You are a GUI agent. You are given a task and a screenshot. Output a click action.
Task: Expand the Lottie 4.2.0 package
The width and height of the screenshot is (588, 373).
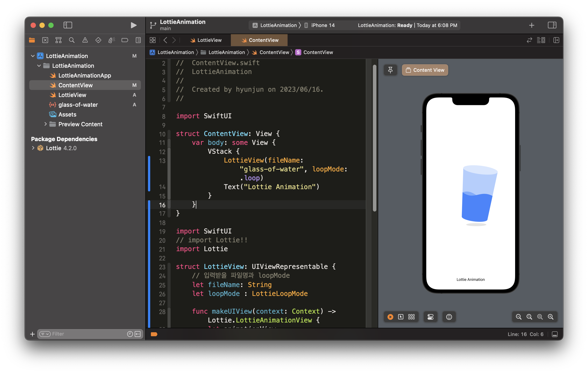pyautogui.click(x=33, y=148)
